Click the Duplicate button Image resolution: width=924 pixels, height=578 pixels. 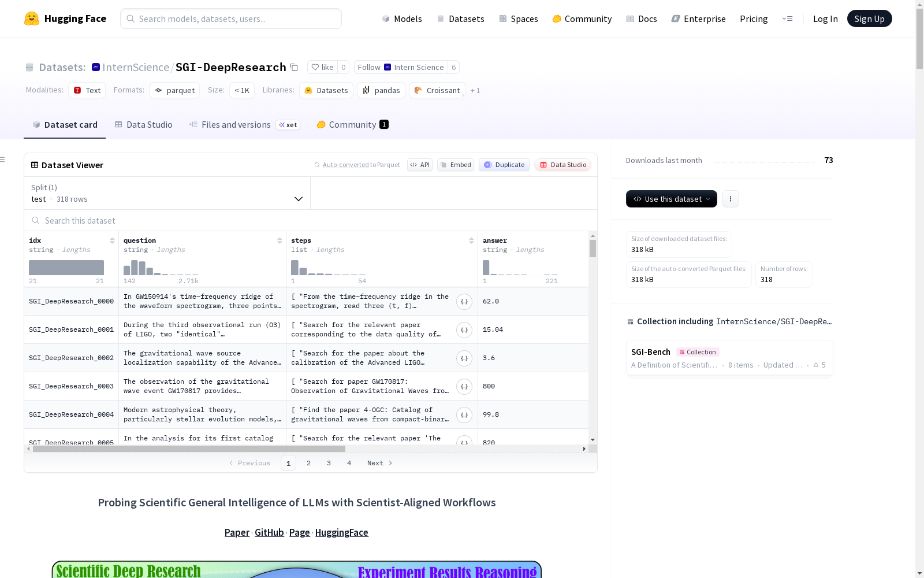pos(504,165)
